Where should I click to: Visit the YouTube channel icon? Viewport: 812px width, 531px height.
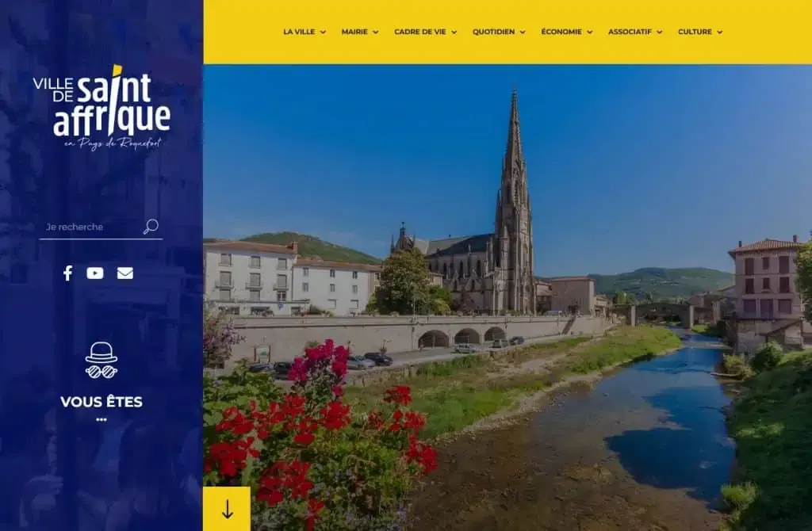click(96, 274)
